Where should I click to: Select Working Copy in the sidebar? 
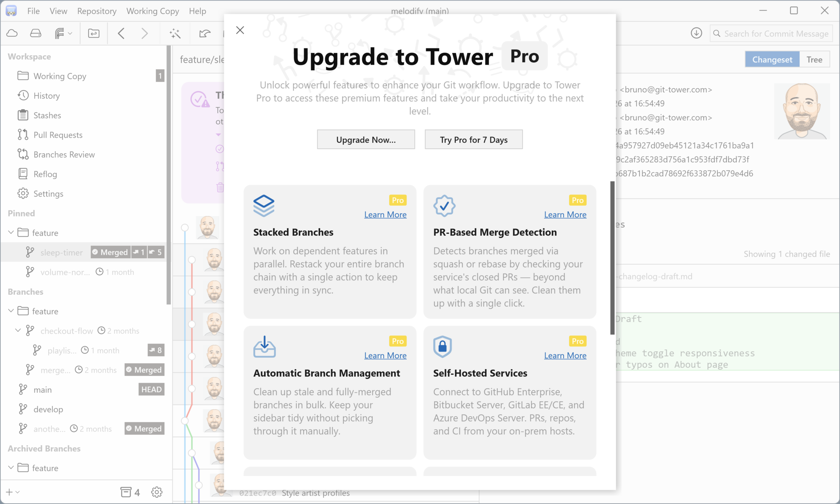[84, 76]
